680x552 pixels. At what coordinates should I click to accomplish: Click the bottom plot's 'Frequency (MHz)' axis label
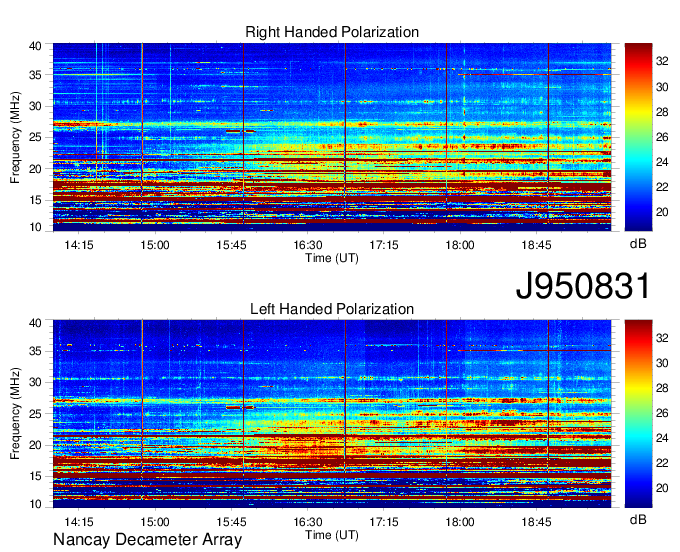coord(15,414)
